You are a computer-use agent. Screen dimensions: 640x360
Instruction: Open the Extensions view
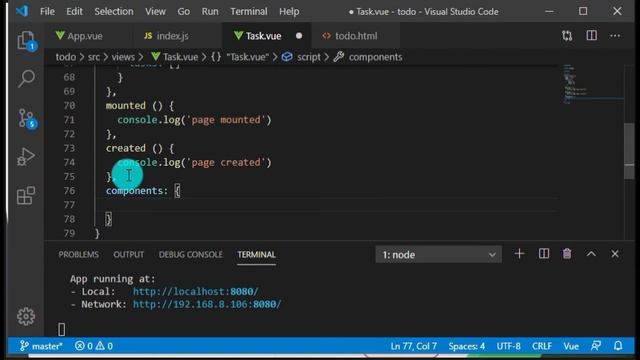click(x=26, y=196)
